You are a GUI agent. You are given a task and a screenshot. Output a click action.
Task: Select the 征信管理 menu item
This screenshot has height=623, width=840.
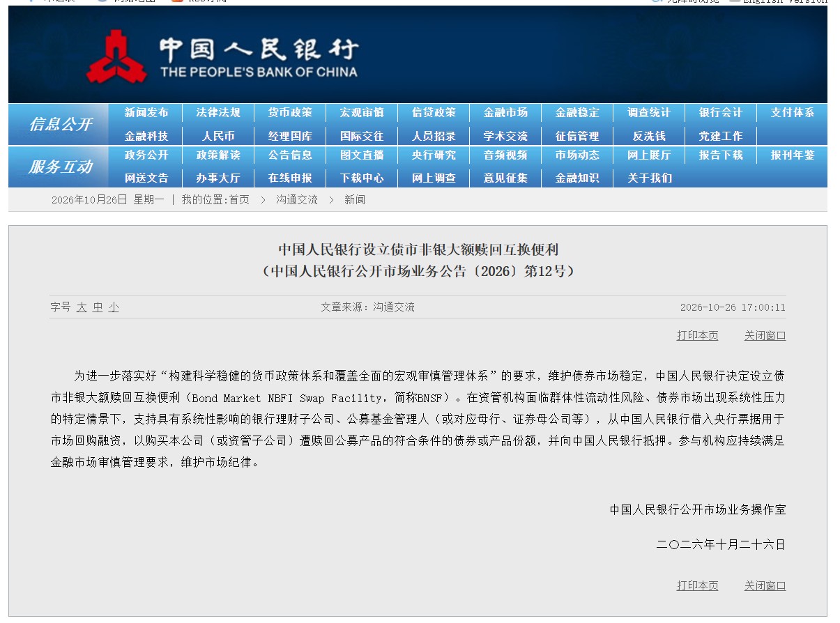pyautogui.click(x=577, y=136)
